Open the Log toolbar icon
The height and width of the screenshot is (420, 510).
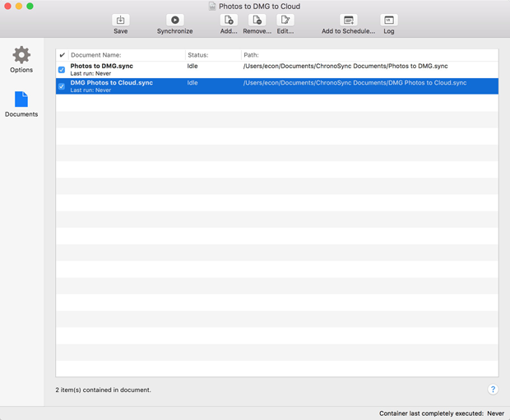coord(389,21)
